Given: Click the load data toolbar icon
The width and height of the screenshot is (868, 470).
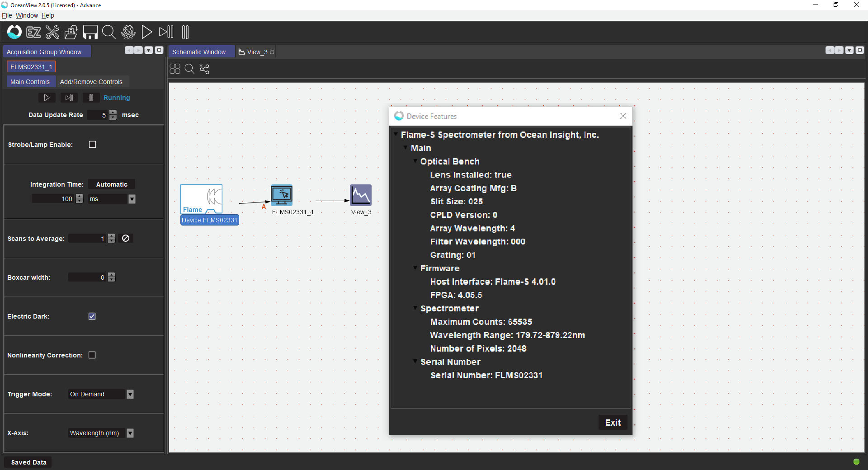Looking at the screenshot, I should click(71, 32).
